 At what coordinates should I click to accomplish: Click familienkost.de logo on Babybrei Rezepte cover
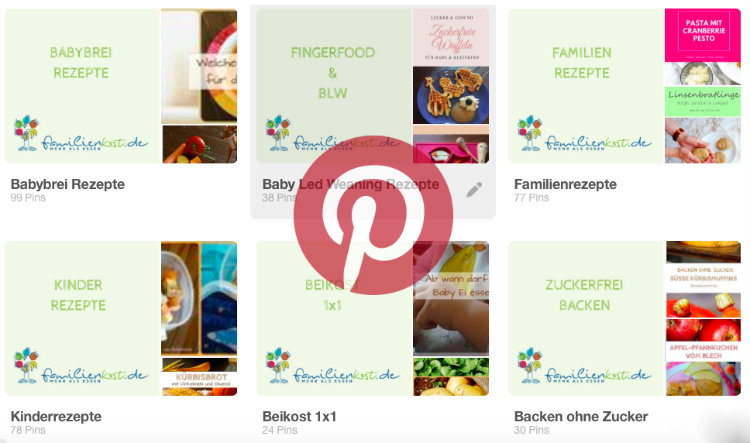click(x=80, y=134)
